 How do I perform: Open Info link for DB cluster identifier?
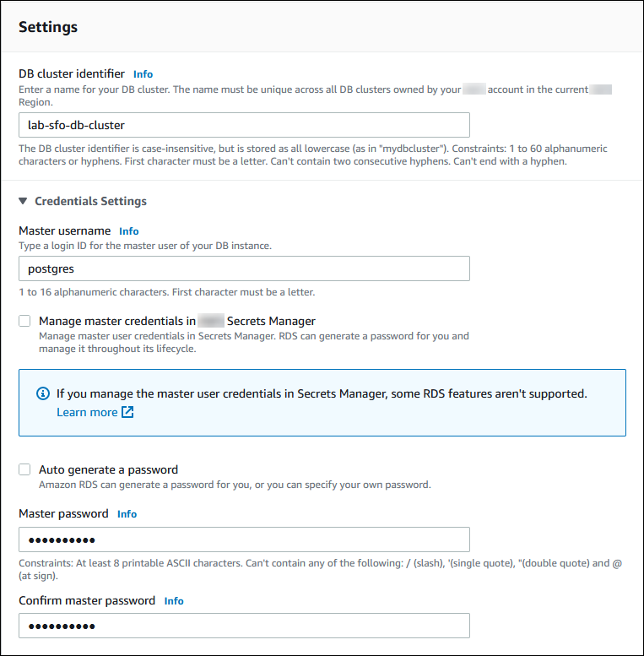(x=143, y=74)
